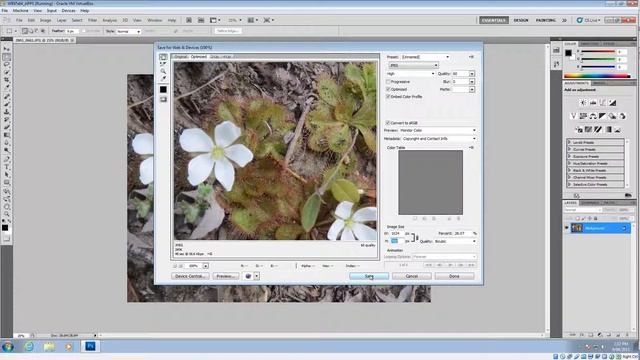Add a Brightness/Contrast adjustment
The width and height of the screenshot is (640, 360).
click(583, 103)
